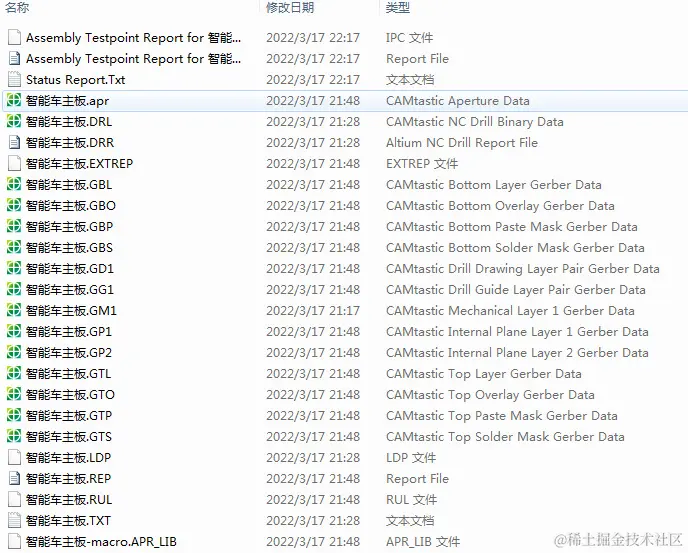Viewport: 688px width, 553px height.
Task: Click the CAMtastic icon of 智能车主板.apr
Action: click(14, 101)
